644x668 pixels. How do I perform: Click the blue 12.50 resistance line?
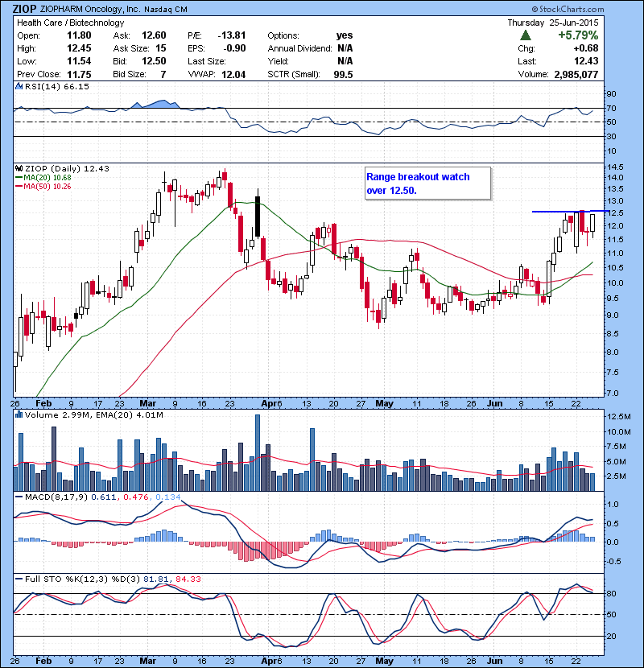[x=570, y=212]
